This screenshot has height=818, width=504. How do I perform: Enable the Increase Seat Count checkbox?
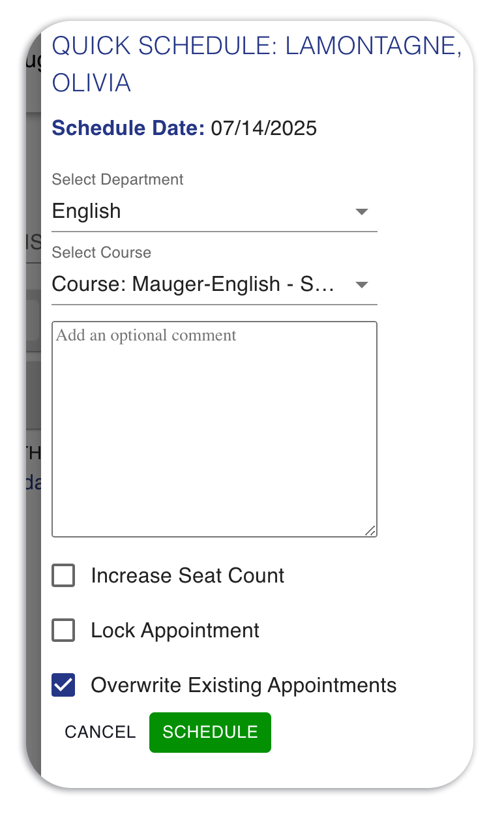tap(63, 576)
